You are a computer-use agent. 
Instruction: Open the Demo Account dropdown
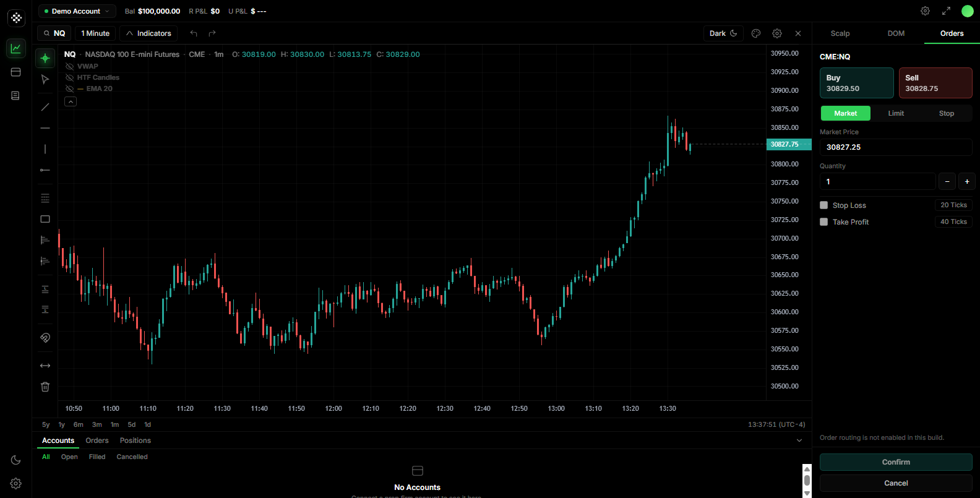77,11
